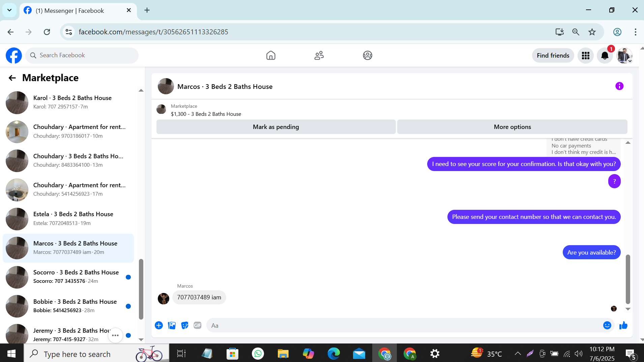Open Windows notification center
644x362 pixels.
(631, 354)
